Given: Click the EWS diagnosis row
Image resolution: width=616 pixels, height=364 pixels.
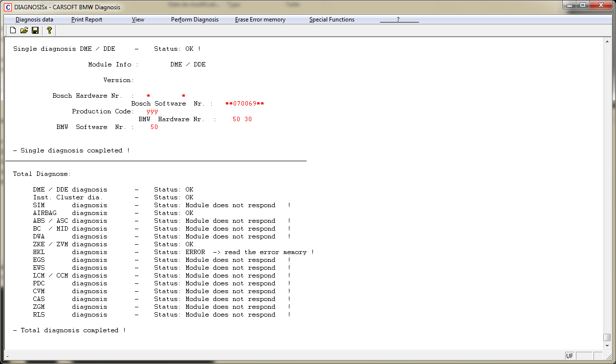Looking at the screenshot, I should tap(162, 268).
